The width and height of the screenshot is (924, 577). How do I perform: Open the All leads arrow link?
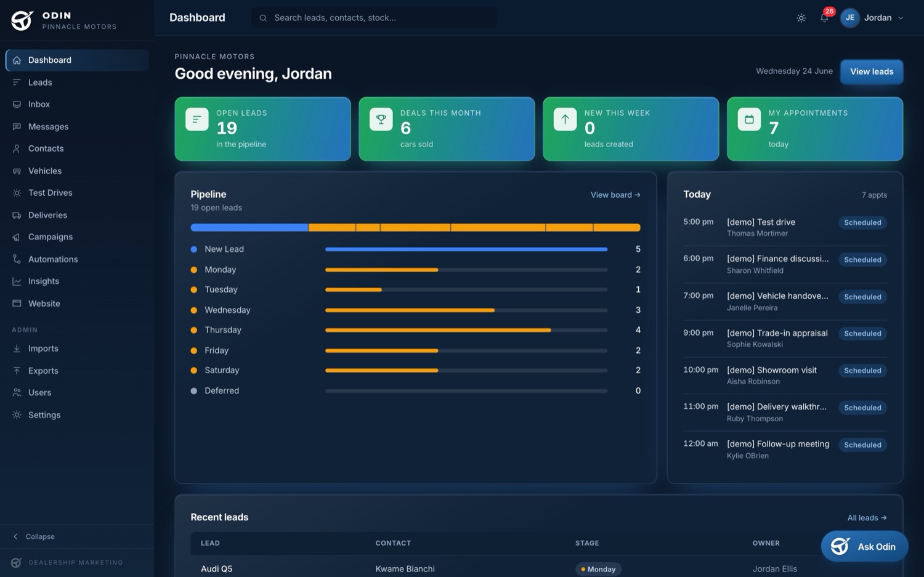click(867, 518)
